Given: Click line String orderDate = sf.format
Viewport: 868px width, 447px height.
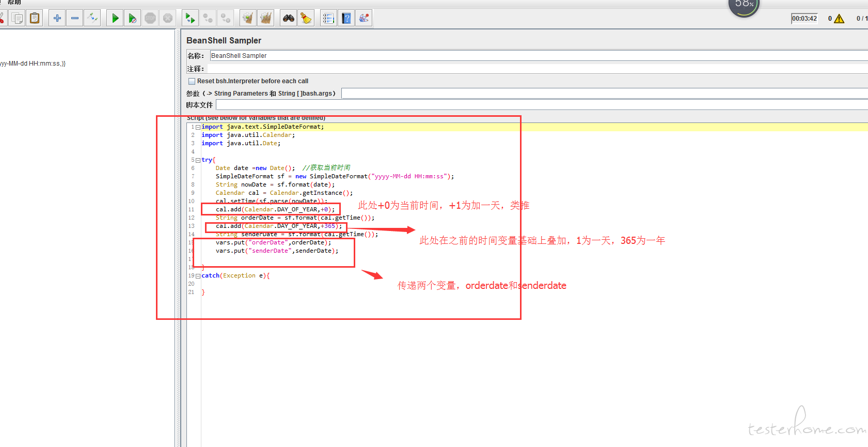Looking at the screenshot, I should tap(295, 218).
